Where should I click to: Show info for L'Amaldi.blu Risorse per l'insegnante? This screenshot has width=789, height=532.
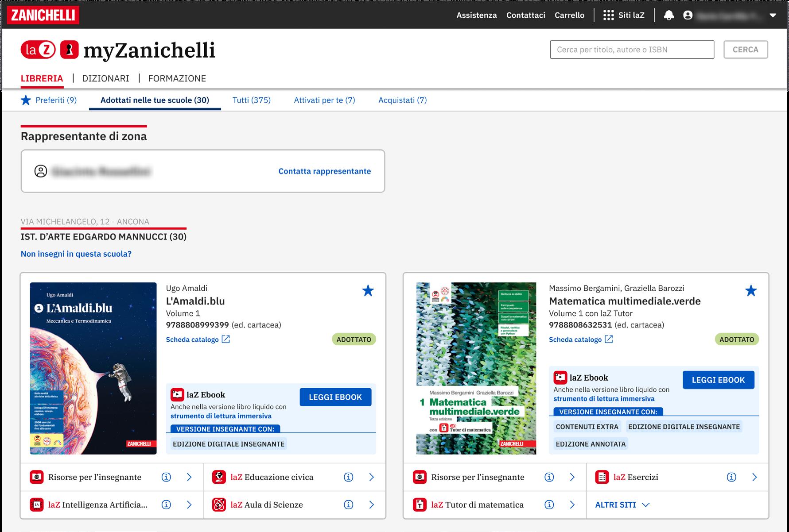coord(166,477)
